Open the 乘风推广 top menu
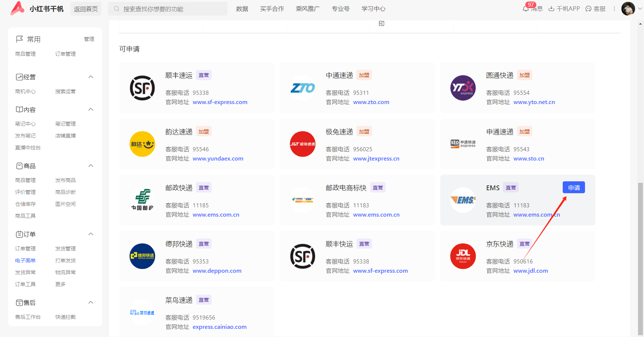644x337 pixels. click(308, 9)
